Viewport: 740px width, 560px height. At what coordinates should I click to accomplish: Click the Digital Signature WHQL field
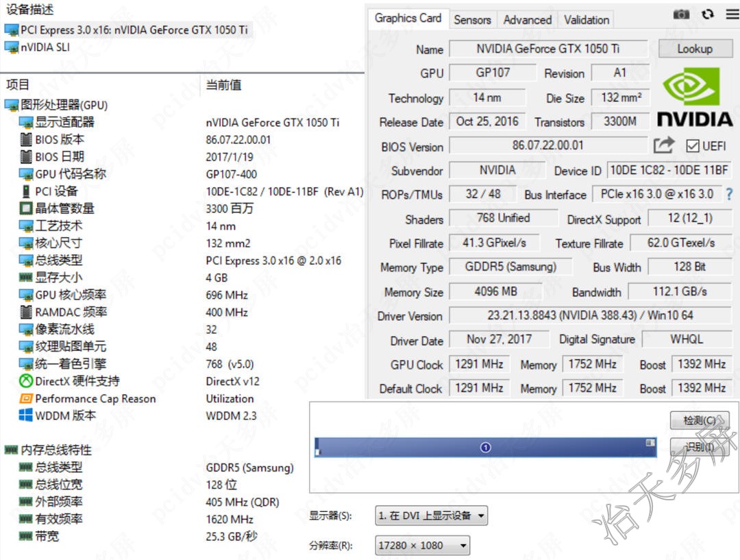click(x=687, y=339)
